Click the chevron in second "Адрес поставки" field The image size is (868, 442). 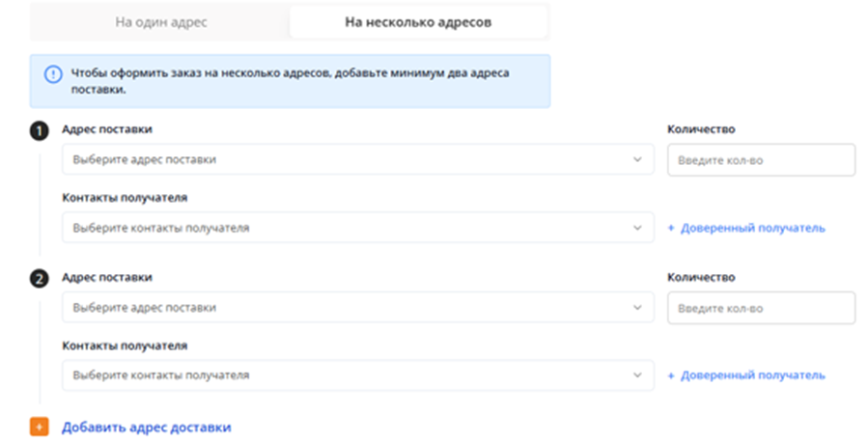pyautogui.click(x=637, y=308)
